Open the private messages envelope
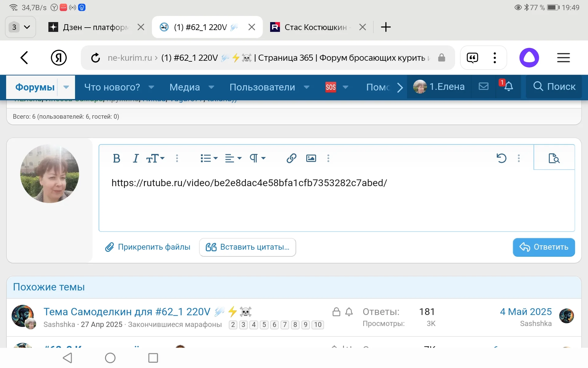The image size is (588, 368). 483,87
